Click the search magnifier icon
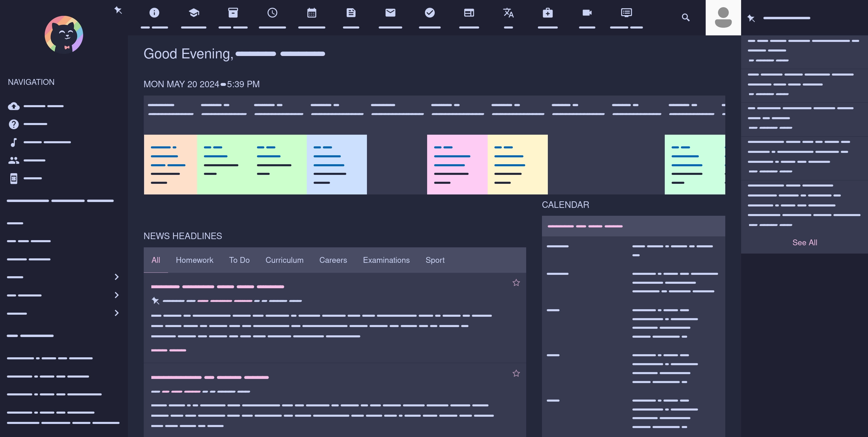This screenshot has height=437, width=868. pos(685,18)
